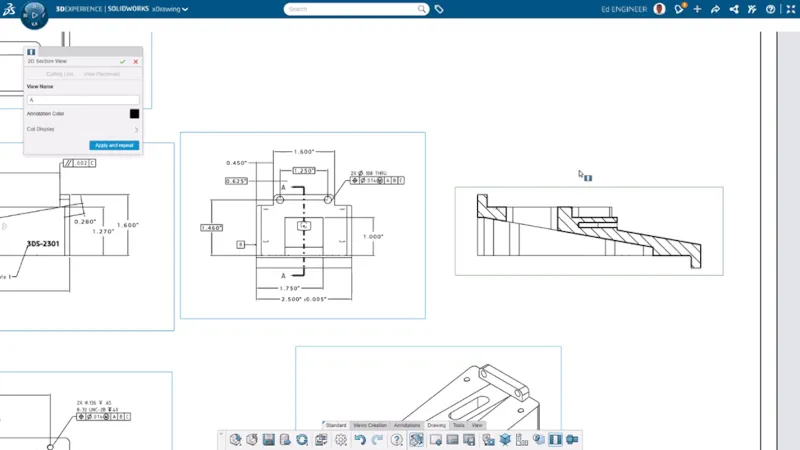Viewport: 800px width, 450px height.
Task: Click the Help question mark in bottom toolbar
Action: (x=397, y=439)
